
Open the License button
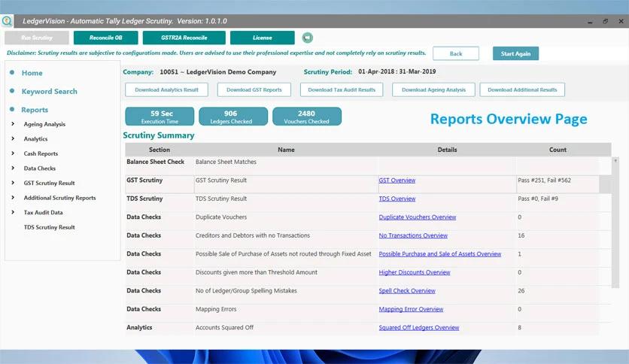pyautogui.click(x=263, y=38)
